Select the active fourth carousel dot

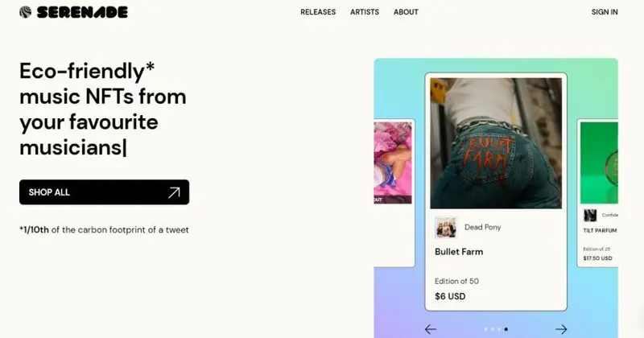(506, 329)
